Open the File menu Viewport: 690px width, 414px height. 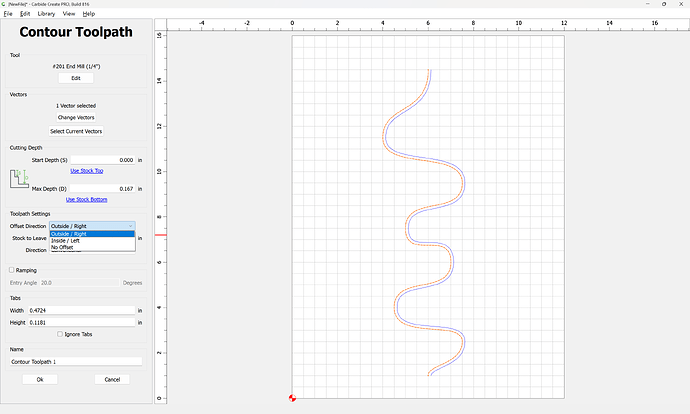coord(8,14)
